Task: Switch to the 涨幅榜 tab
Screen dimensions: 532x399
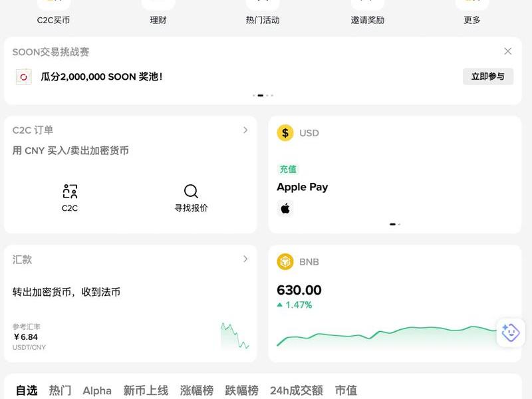Action: point(196,390)
